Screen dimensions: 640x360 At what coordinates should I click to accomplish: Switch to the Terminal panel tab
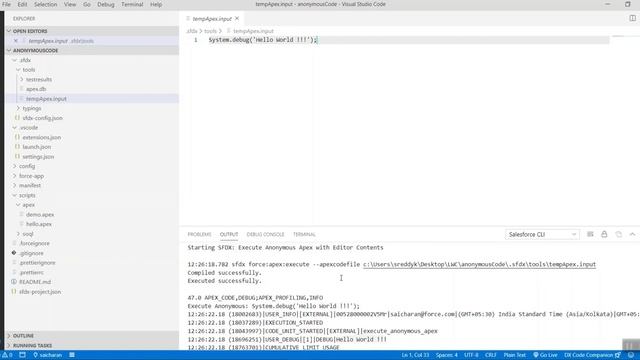click(x=304, y=234)
